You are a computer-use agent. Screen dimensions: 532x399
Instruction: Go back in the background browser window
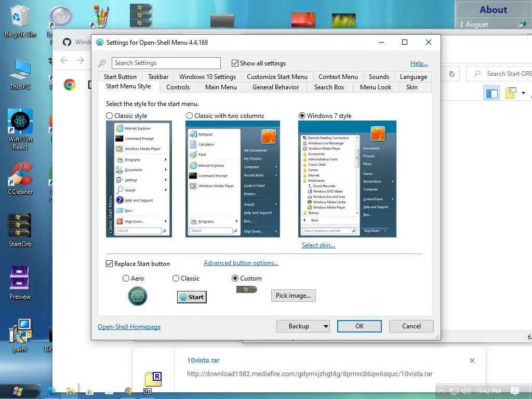point(64,60)
